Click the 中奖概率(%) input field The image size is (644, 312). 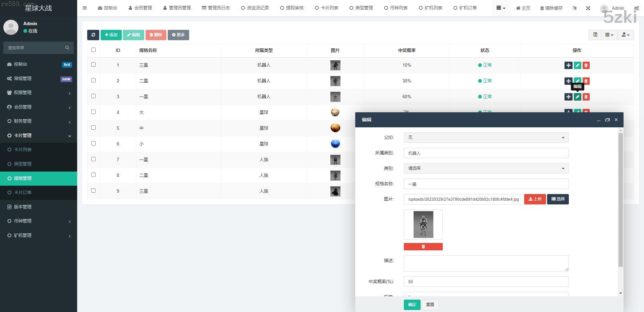486,282
